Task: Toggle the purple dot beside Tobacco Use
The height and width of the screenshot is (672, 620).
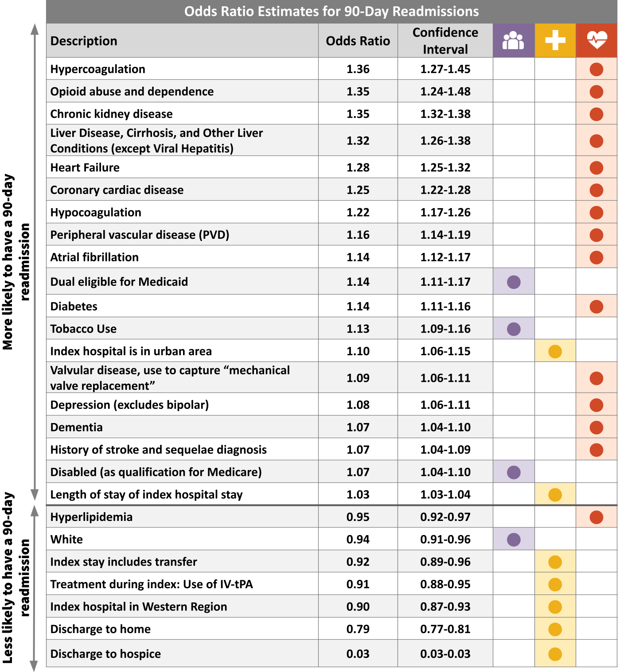Action: 513,329
